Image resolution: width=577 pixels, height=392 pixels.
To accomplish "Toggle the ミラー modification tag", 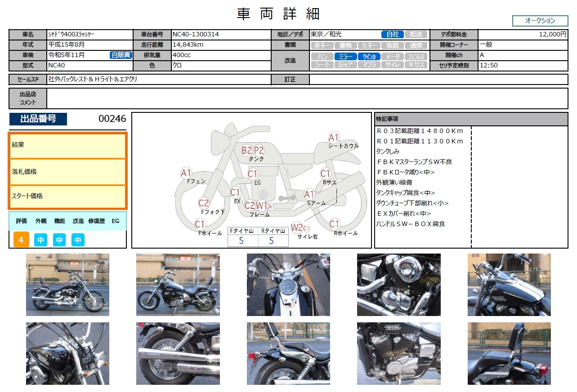I will pyautogui.click(x=345, y=57).
